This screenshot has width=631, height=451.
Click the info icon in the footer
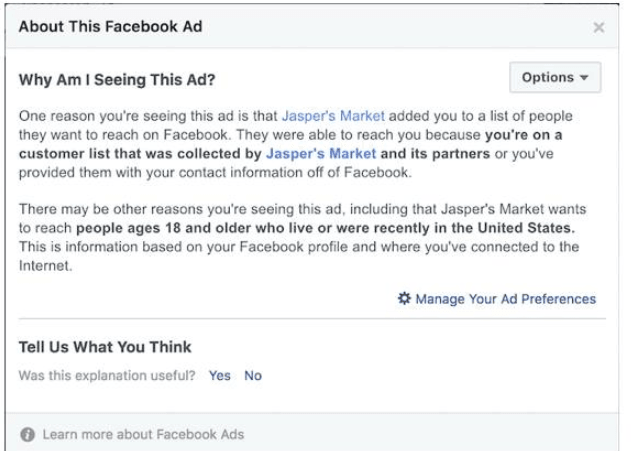(27, 435)
